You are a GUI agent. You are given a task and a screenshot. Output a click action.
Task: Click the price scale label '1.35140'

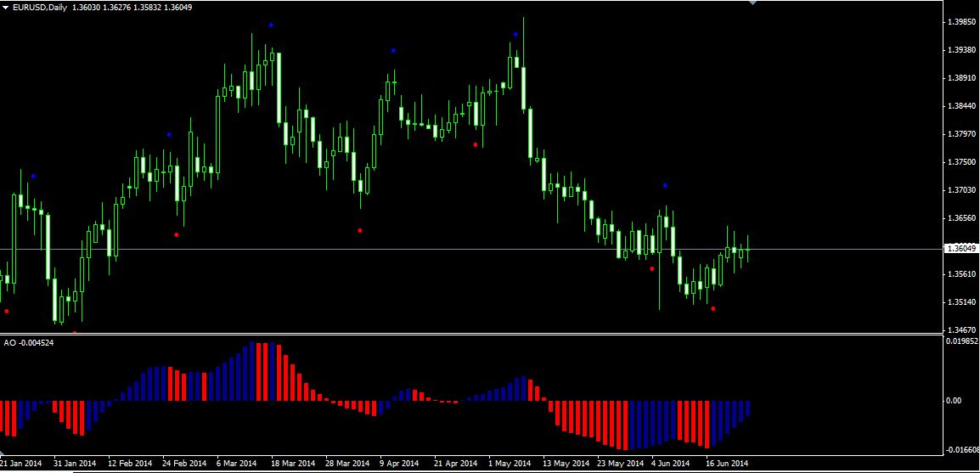click(962, 302)
